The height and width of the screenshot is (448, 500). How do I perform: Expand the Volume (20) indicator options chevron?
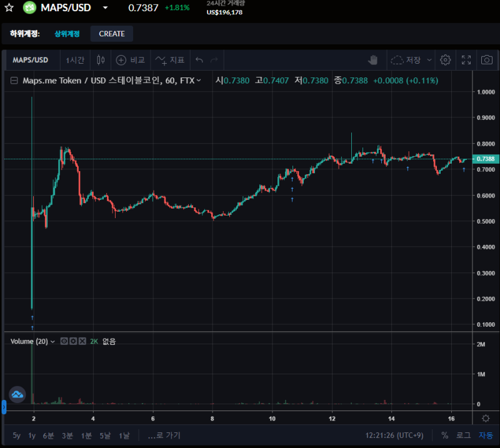click(53, 342)
